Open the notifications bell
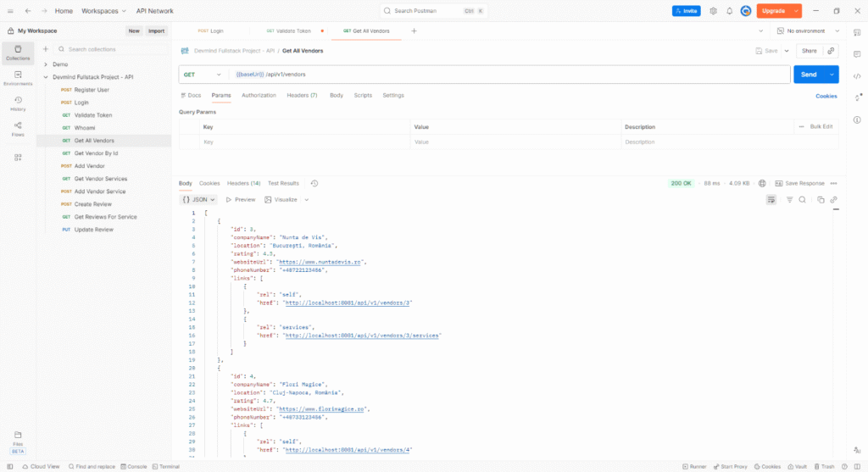Screen dimensions: 868x472 click(x=730, y=11)
